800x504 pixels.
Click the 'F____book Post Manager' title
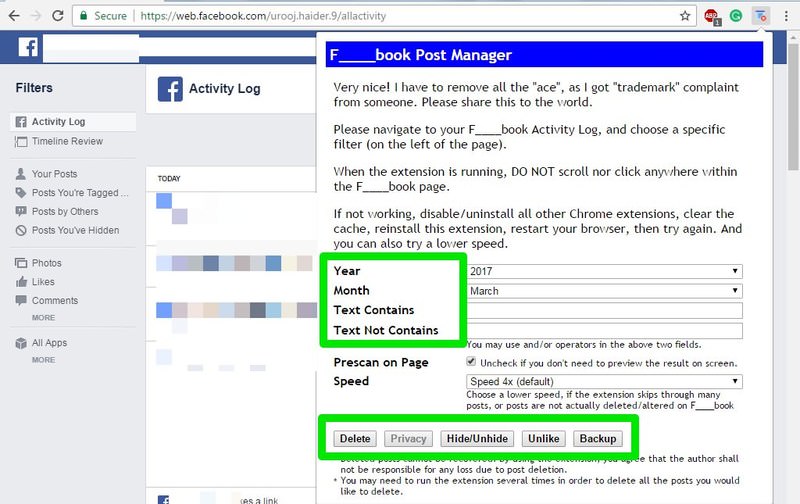pos(420,55)
